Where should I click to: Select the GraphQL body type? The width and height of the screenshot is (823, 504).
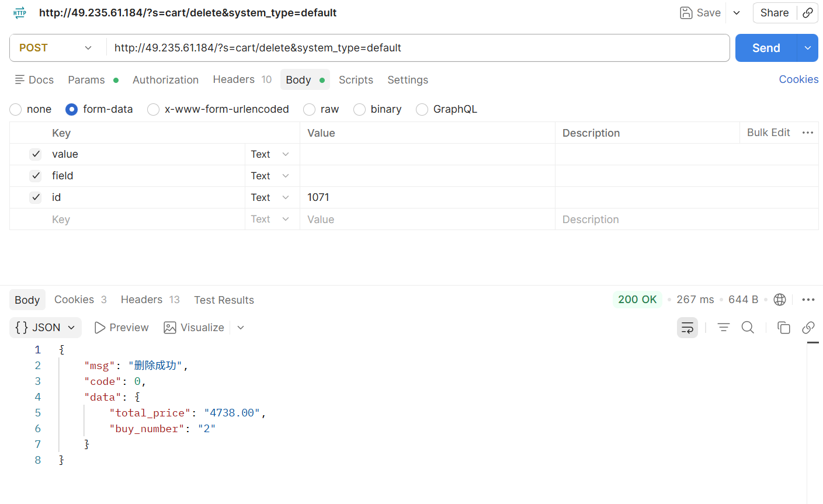tap(422, 109)
